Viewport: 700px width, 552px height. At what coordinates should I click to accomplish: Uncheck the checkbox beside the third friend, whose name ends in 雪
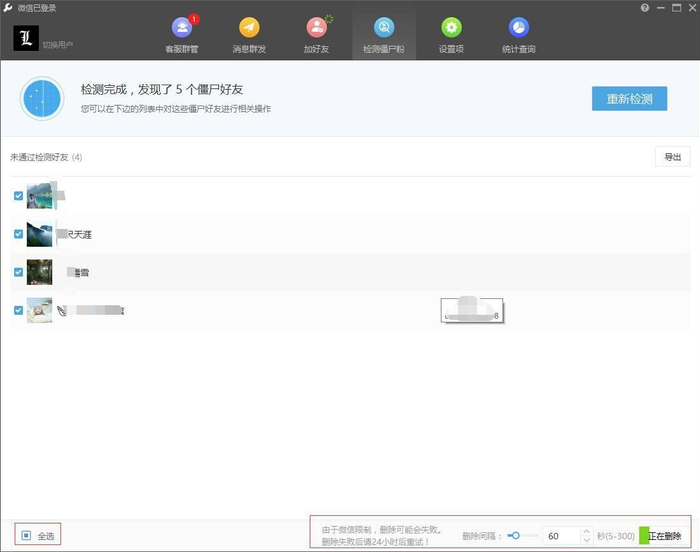point(18,272)
